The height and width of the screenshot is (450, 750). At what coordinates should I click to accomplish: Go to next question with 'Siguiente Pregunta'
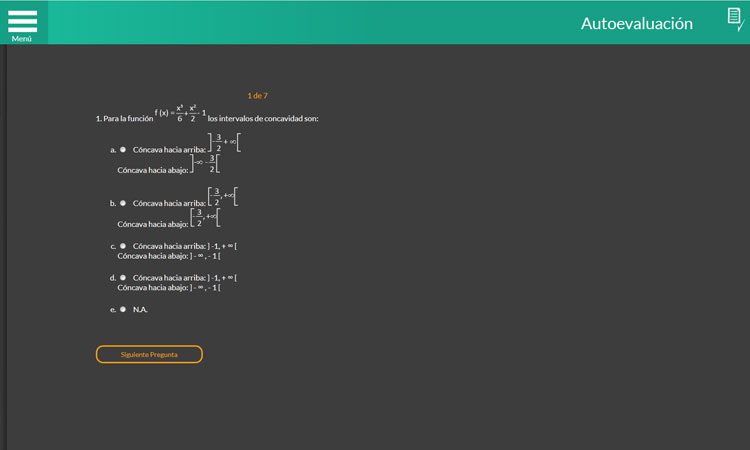[x=149, y=354]
